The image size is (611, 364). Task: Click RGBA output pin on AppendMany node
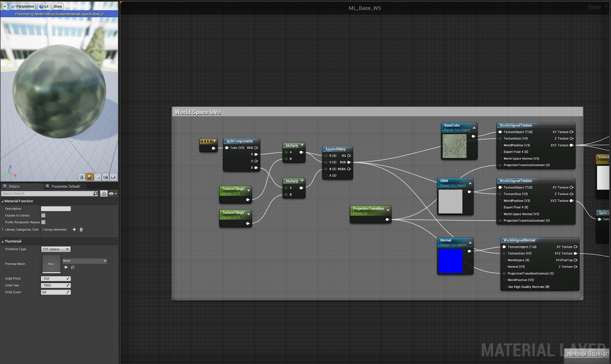pyautogui.click(x=349, y=169)
